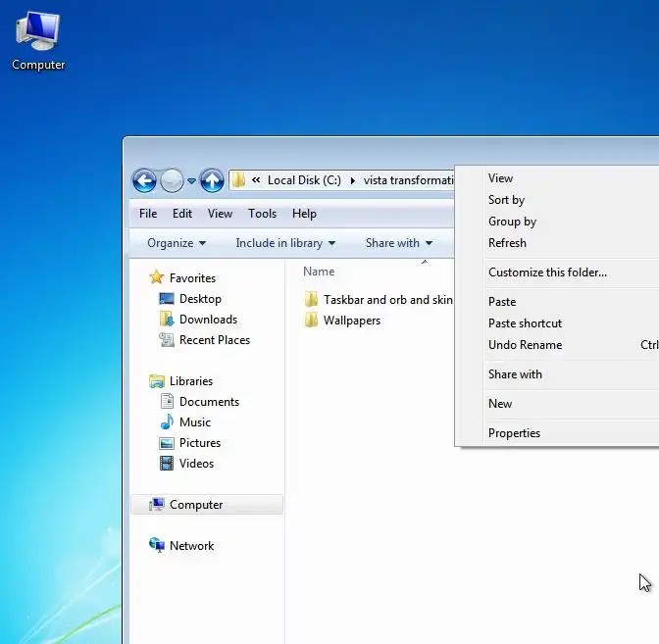Select Libraries in navigation pane
Image resolution: width=659 pixels, height=644 pixels.
[x=191, y=381]
